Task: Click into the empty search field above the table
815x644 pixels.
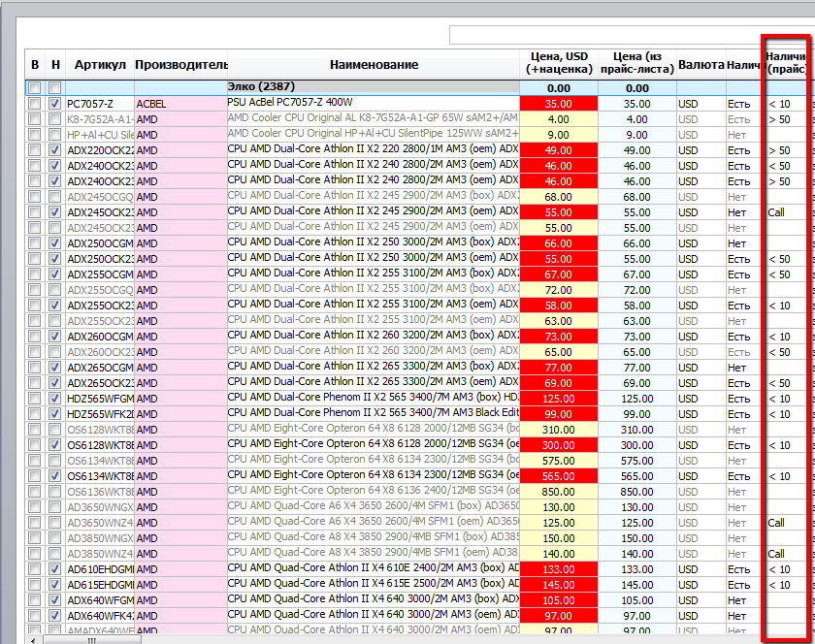Action: click(x=632, y=35)
